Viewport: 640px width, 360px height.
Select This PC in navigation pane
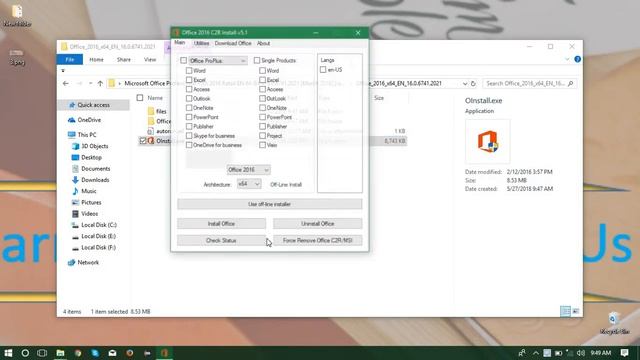pos(87,135)
